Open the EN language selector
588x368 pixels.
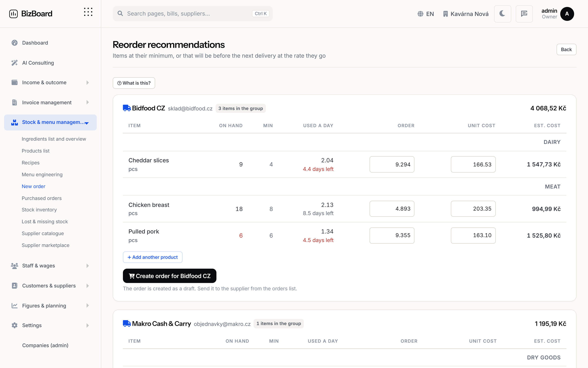click(426, 14)
